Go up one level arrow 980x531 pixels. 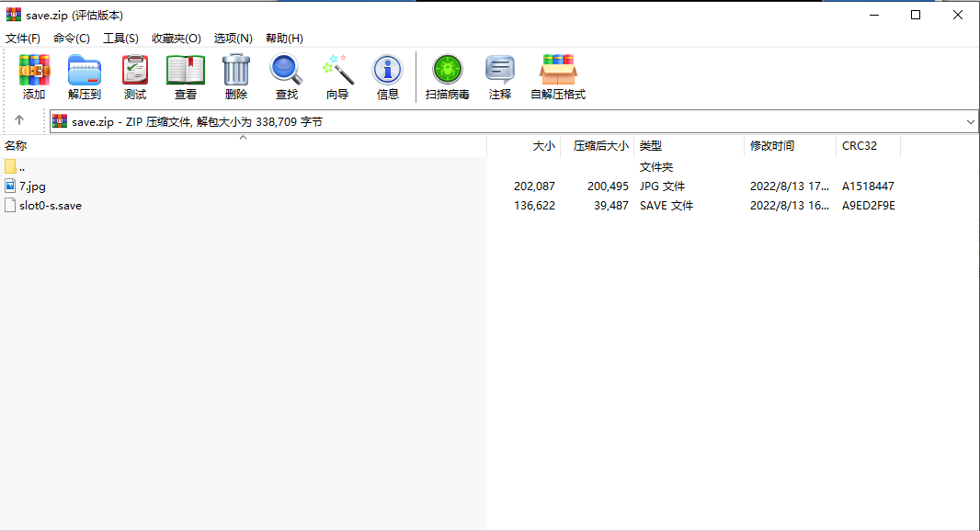click(x=19, y=120)
